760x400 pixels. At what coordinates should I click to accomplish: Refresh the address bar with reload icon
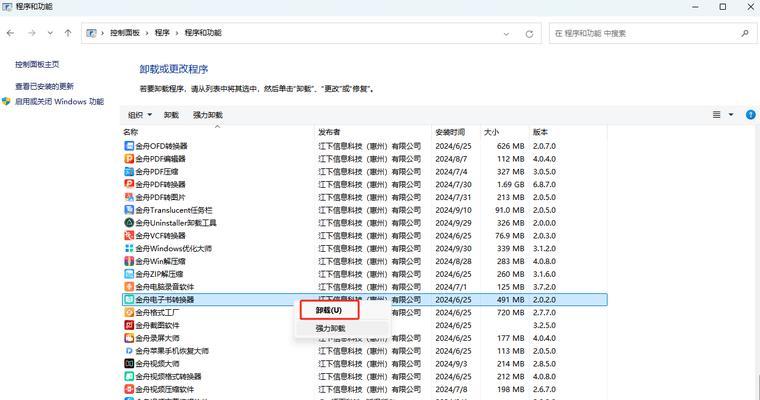pyautogui.click(x=529, y=33)
